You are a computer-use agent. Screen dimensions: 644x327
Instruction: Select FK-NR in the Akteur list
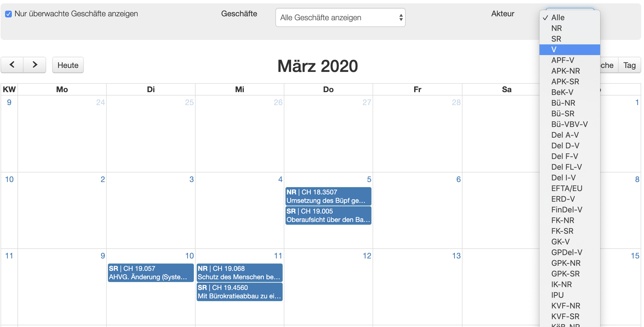click(x=570, y=220)
